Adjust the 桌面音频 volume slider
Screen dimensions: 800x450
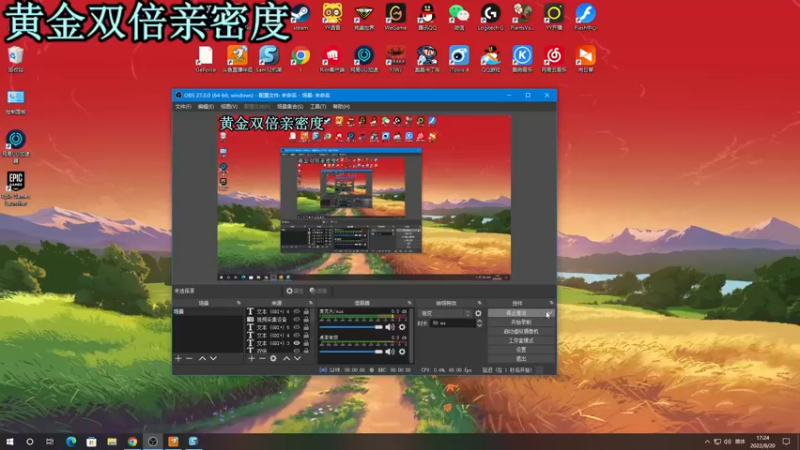point(351,352)
